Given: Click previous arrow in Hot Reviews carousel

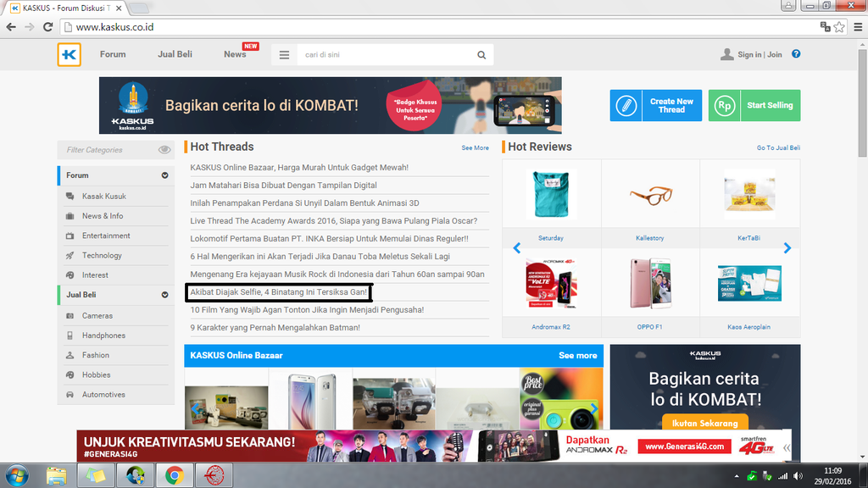Looking at the screenshot, I should (516, 248).
